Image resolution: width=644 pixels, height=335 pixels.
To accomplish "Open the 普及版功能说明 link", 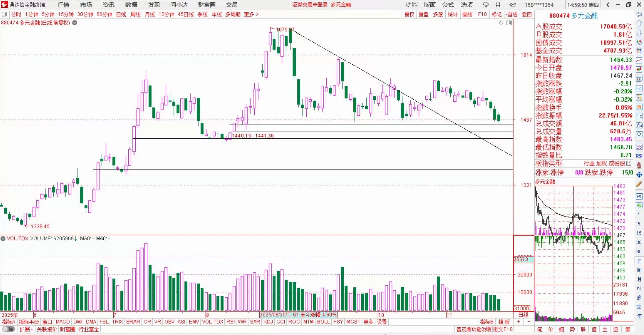I will [474, 329].
